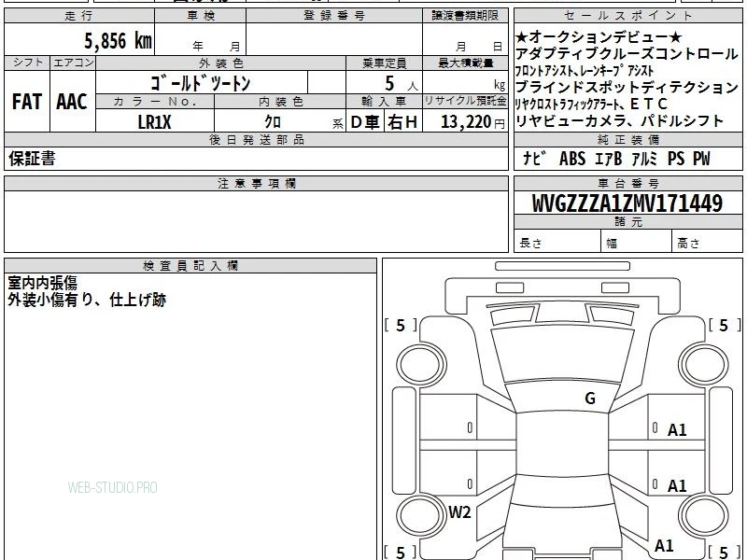Click the inspector note 室内内張傷

[42, 283]
